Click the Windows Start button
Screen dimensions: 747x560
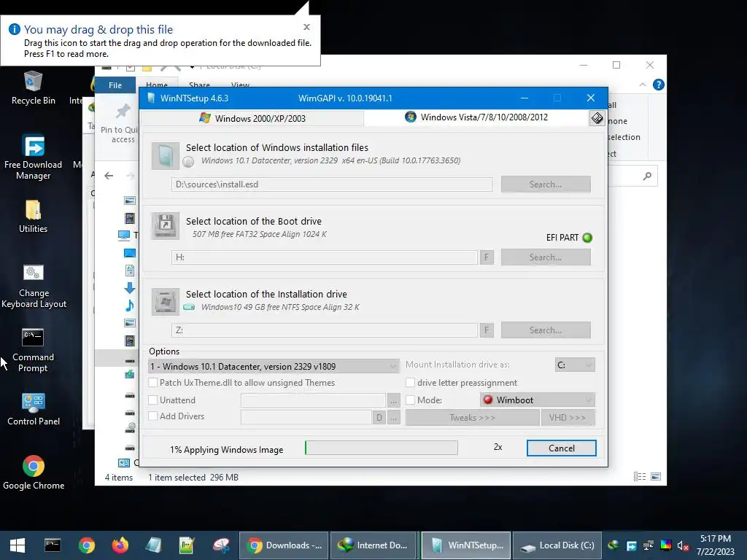tap(18, 545)
